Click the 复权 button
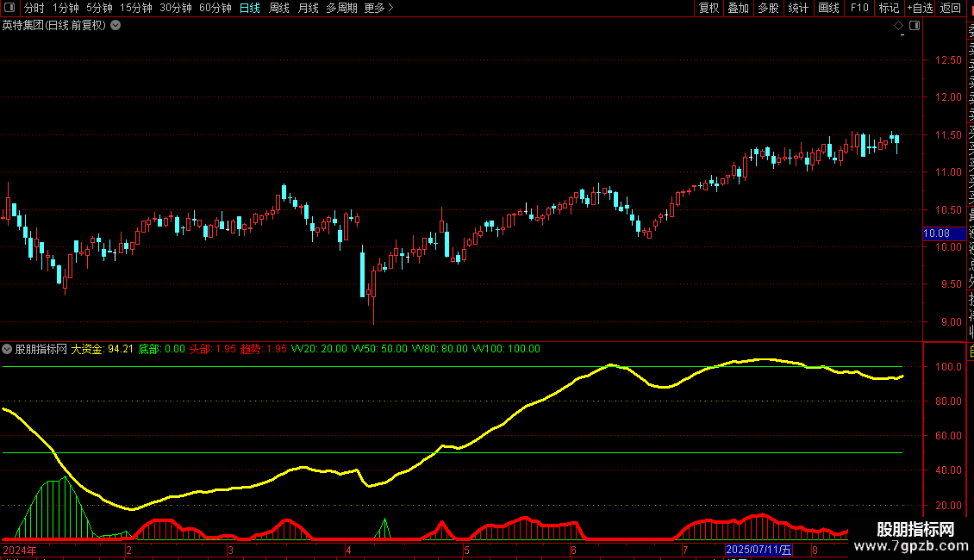Image resolution: width=974 pixels, height=560 pixels. pyautogui.click(x=709, y=8)
